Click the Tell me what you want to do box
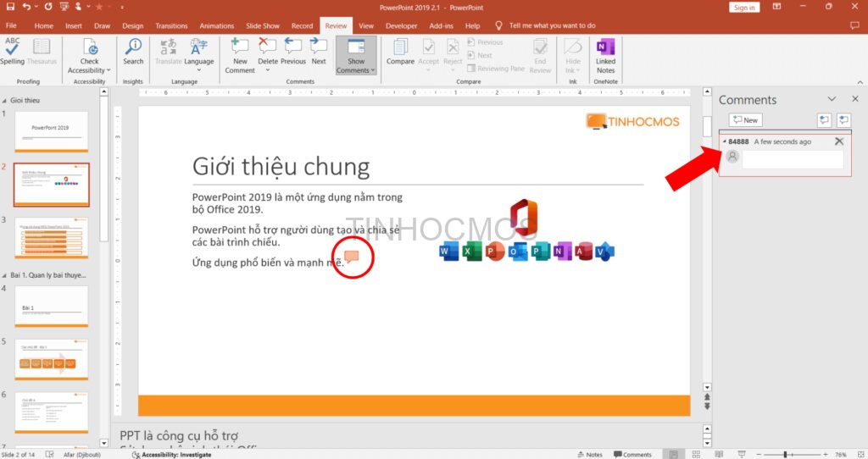Screen dimensions: 868x459 552,25
